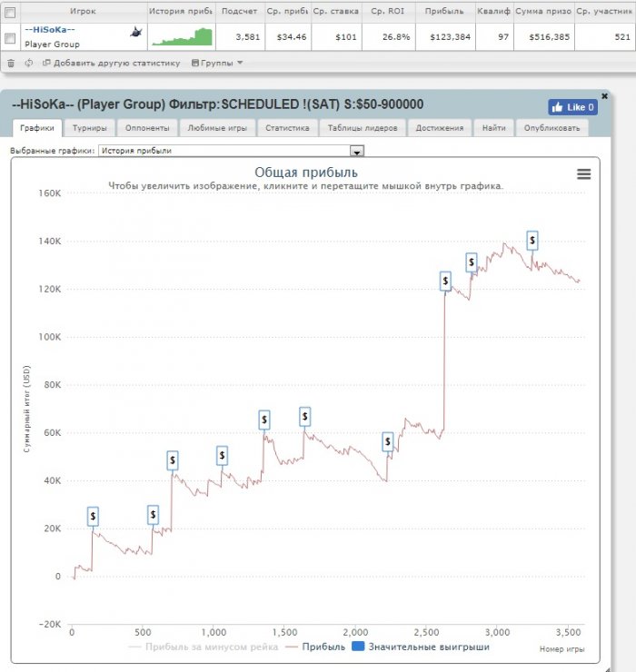Screen dimensions: 636x672
Task: Expand the Группы dropdown menu
Action: (217, 63)
